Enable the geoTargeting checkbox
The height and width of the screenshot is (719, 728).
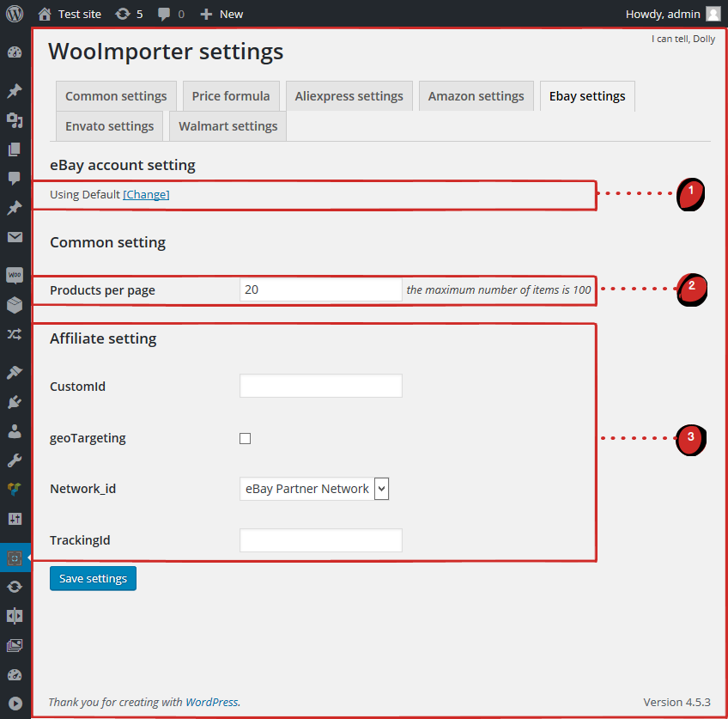pyautogui.click(x=246, y=438)
